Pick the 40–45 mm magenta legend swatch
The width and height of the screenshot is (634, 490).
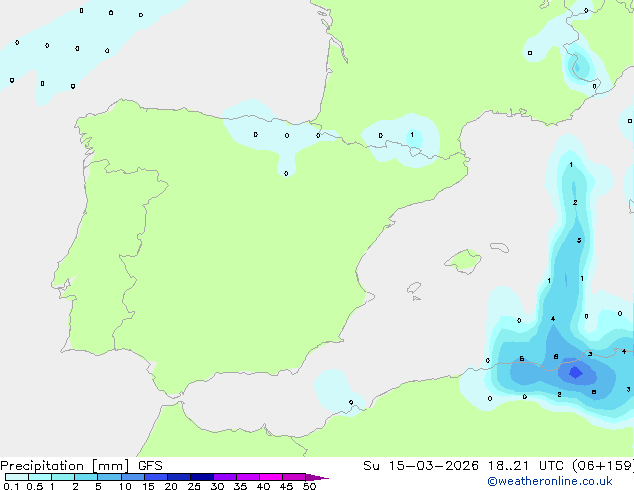[271, 477]
